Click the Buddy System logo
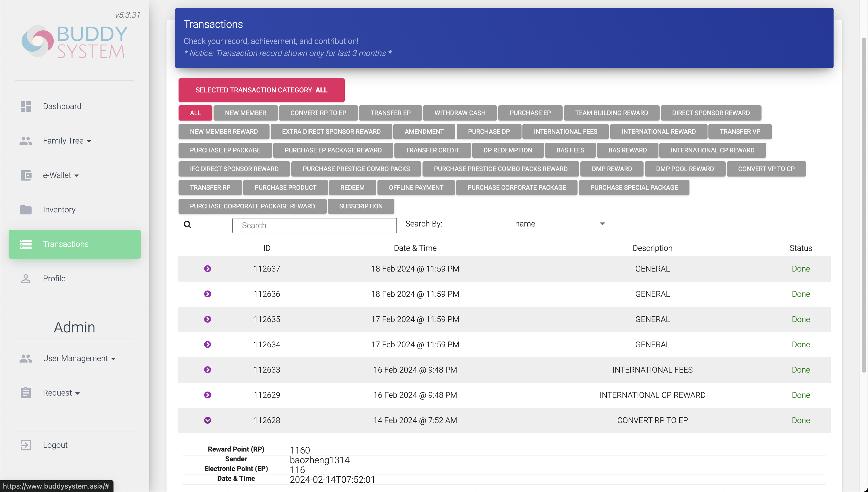 click(75, 42)
